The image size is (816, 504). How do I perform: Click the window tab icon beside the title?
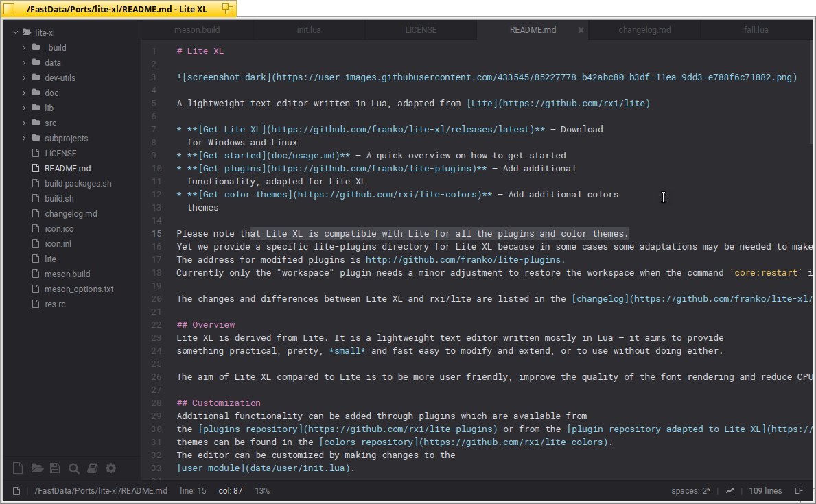point(227,8)
